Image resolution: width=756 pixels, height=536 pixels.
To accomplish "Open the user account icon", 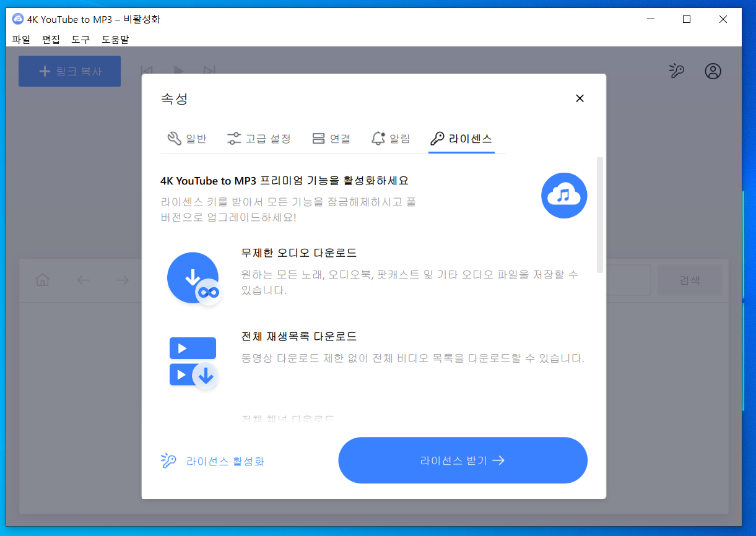I will pos(713,71).
